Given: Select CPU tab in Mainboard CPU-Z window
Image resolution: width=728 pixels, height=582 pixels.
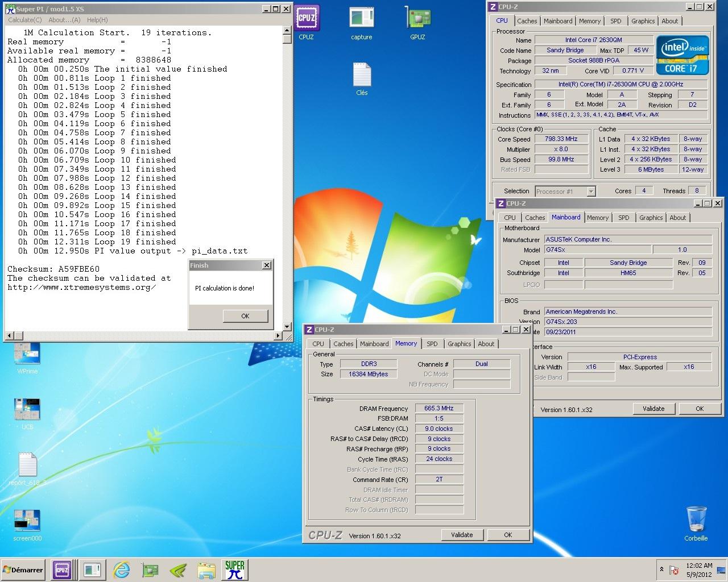Looking at the screenshot, I should tap(510, 218).
